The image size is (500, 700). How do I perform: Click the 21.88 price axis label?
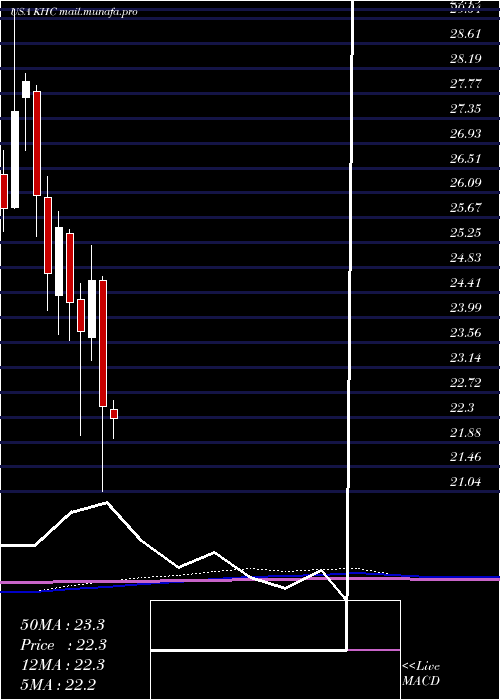465,433
